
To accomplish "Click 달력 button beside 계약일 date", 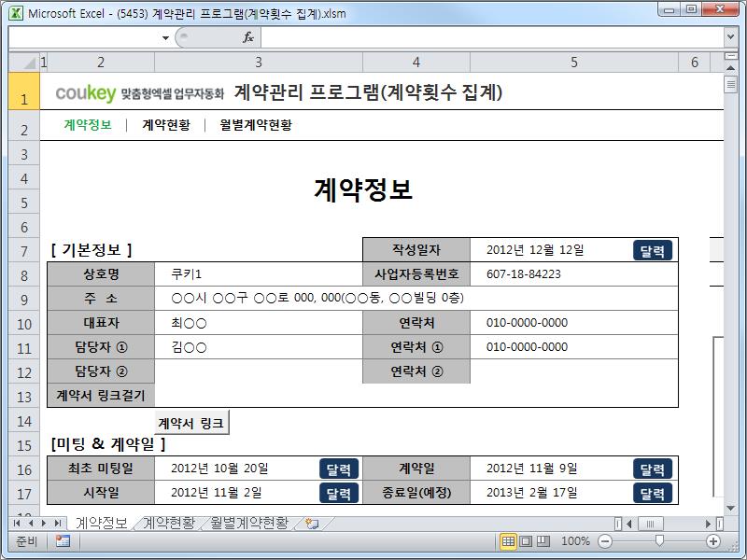I will pos(652,469).
